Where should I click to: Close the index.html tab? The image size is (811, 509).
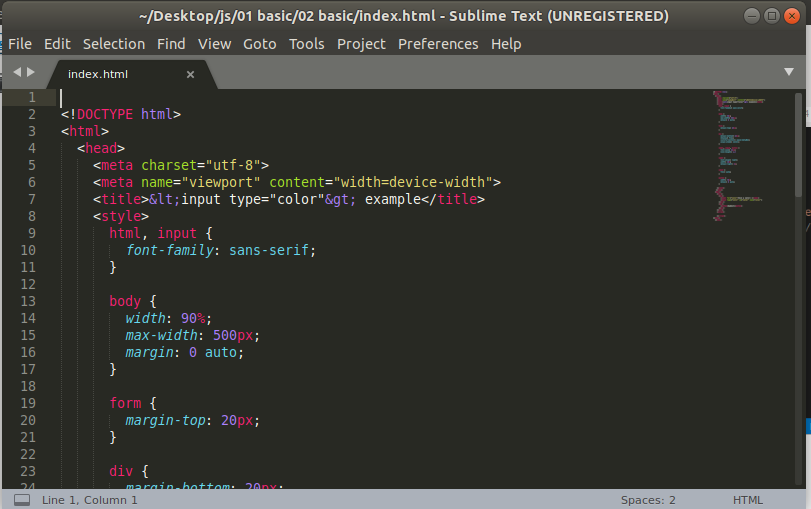[x=190, y=74]
